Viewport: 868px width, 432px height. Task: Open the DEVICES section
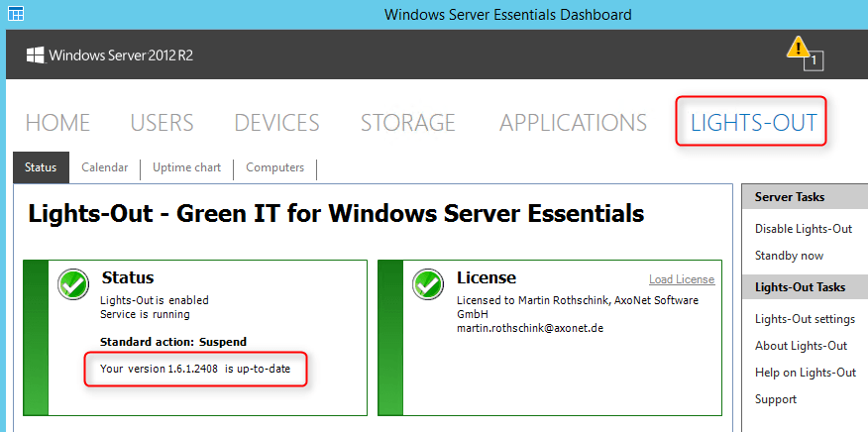tap(276, 123)
